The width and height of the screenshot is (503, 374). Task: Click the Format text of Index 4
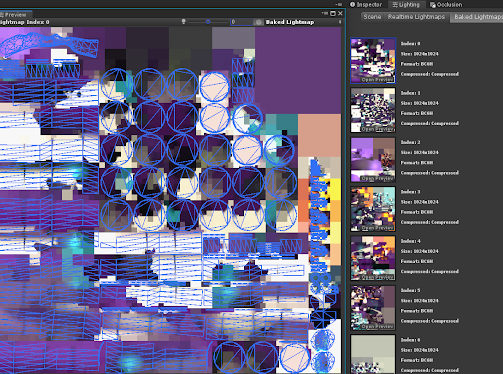pos(417,261)
